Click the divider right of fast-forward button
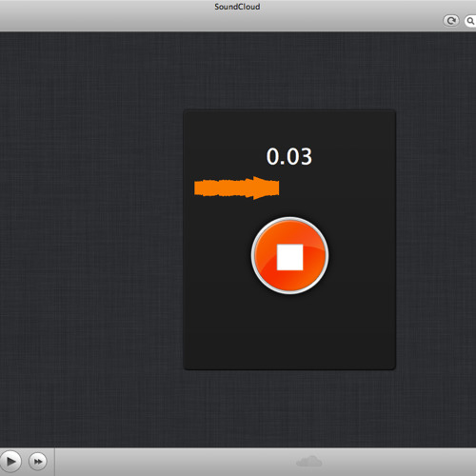The height and width of the screenshot is (476, 476). click(54, 462)
